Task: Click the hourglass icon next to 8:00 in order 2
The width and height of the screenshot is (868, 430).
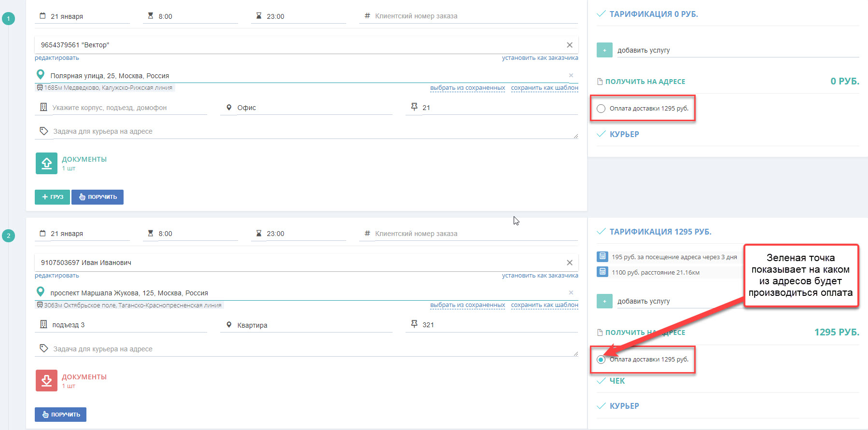Action: 151,234
